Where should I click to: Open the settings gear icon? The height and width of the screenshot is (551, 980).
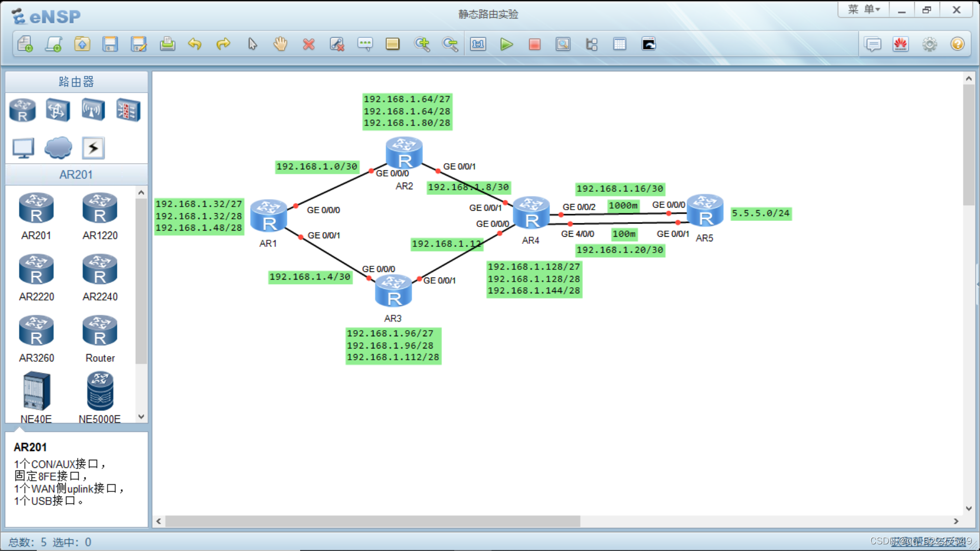coord(929,44)
